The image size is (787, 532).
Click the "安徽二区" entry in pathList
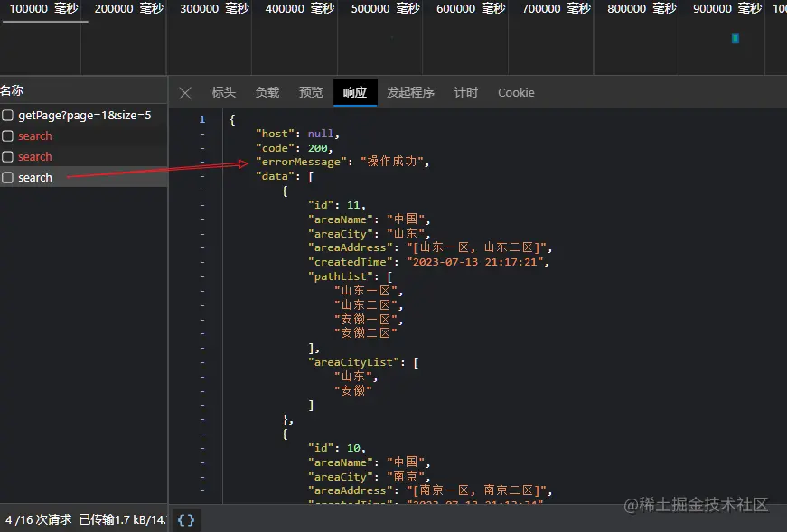pyautogui.click(x=365, y=332)
